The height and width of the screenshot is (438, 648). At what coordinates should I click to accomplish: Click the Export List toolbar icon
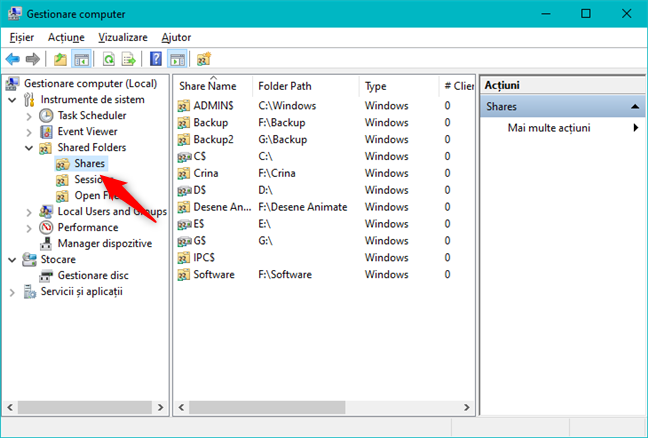pos(128,59)
